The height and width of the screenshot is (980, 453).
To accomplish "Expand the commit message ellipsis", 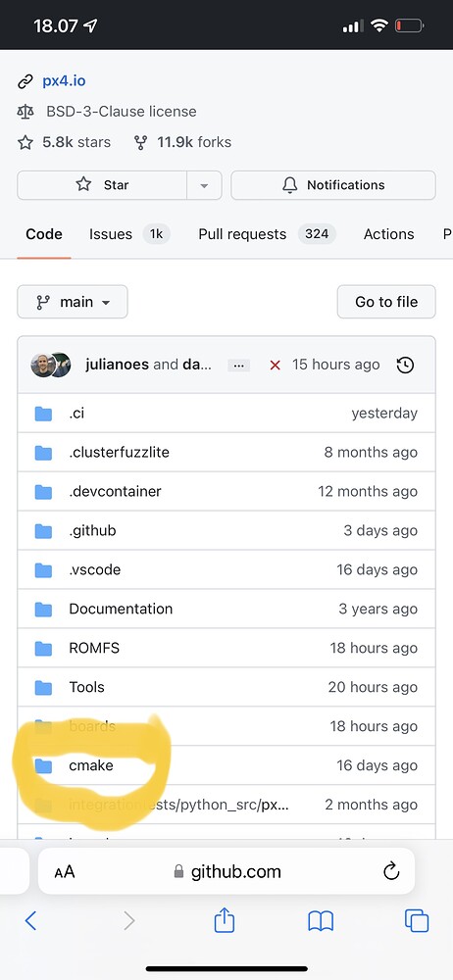I will click(238, 366).
